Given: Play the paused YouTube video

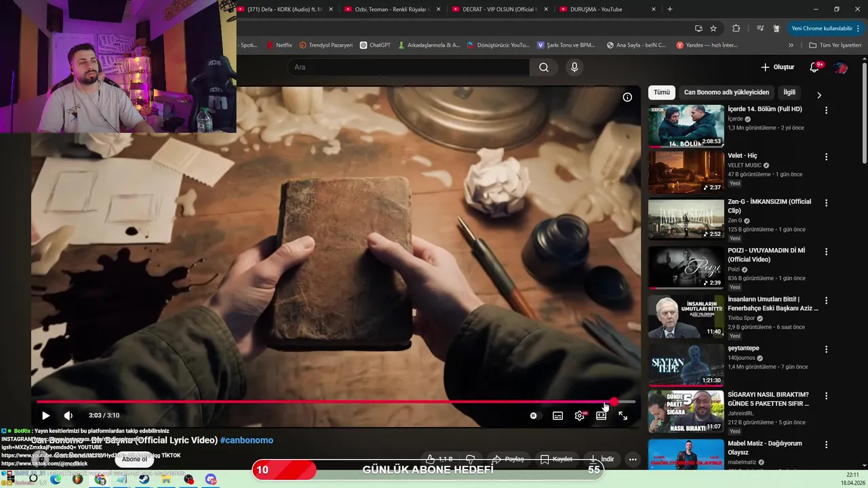Looking at the screenshot, I should [x=45, y=415].
